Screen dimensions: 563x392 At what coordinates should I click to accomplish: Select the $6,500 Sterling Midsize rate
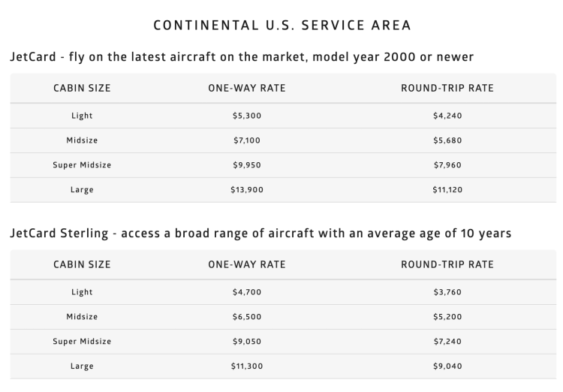246,317
